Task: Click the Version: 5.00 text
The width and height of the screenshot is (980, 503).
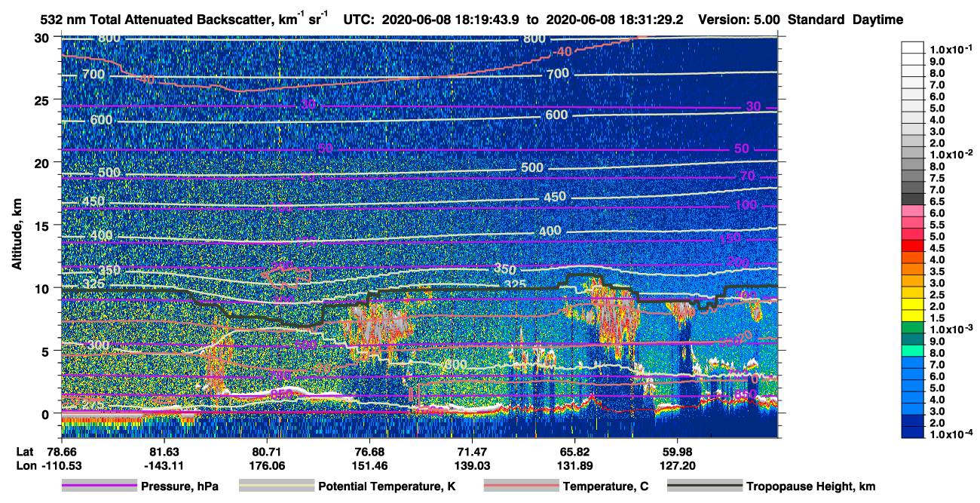Action: pyautogui.click(x=739, y=20)
